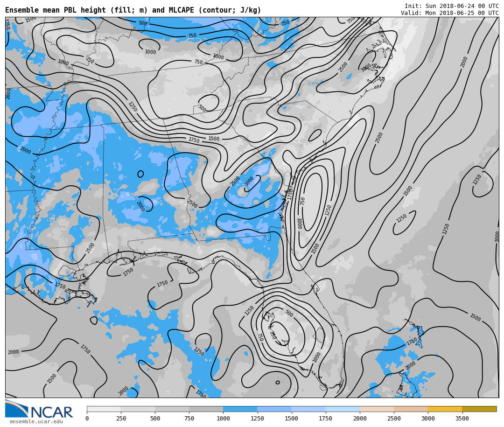This screenshot has width=504, height=427.
Task: Click the 250 contour label over Florida peninsula
Action: click(x=273, y=335)
